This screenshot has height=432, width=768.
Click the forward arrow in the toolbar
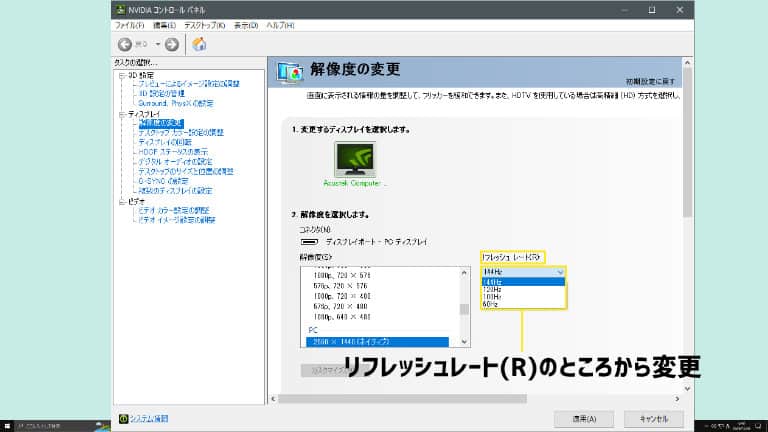click(171, 45)
